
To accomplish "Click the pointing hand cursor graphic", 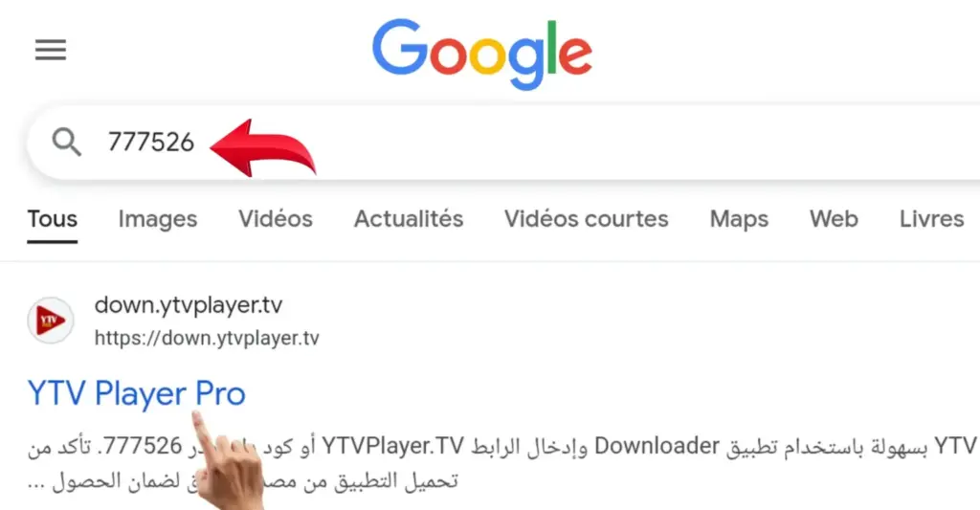I will pos(228,461).
